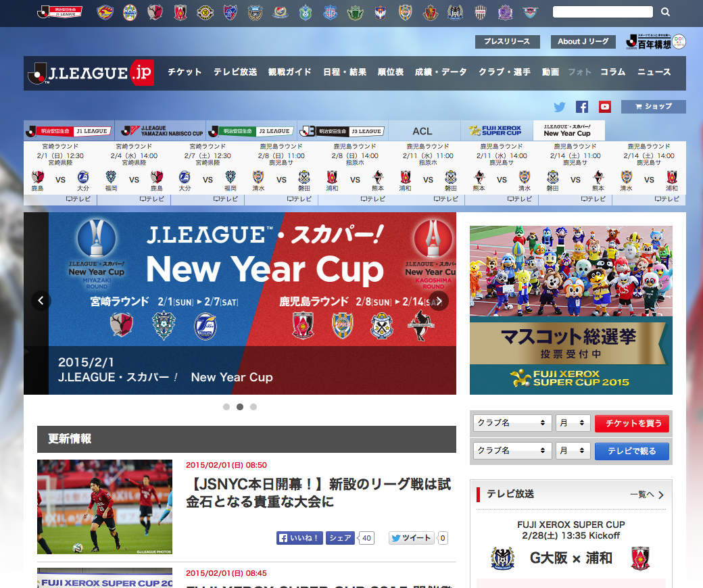Click the 百年構想 logo icon
The image size is (703, 588).
point(655,42)
